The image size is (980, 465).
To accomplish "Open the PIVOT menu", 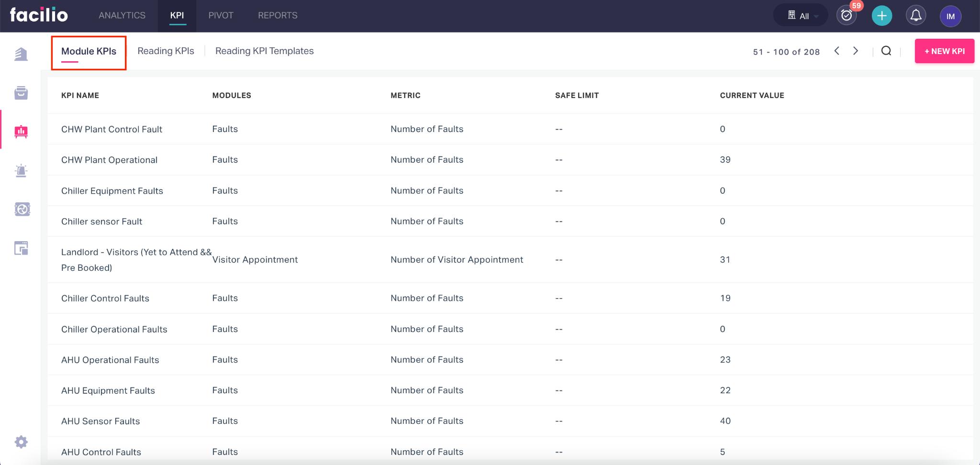I will [221, 15].
